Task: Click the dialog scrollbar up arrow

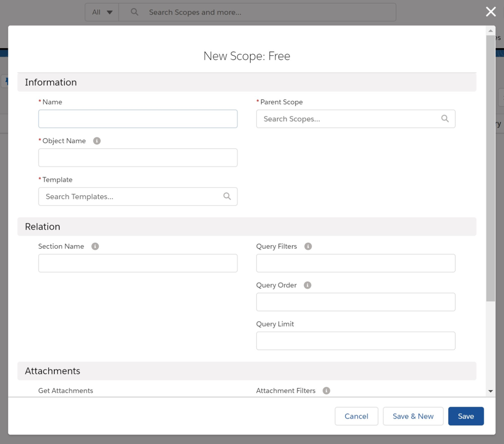Action: (x=491, y=31)
